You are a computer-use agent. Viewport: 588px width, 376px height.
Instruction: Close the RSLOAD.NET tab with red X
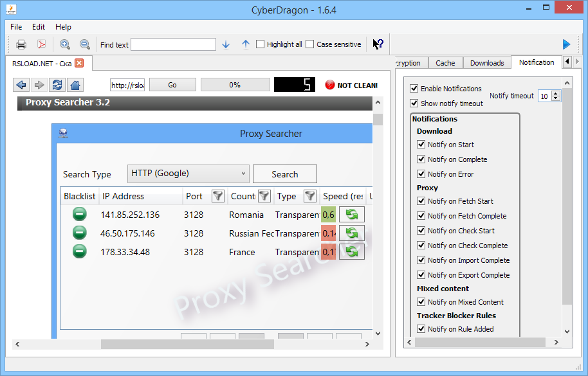(79, 63)
